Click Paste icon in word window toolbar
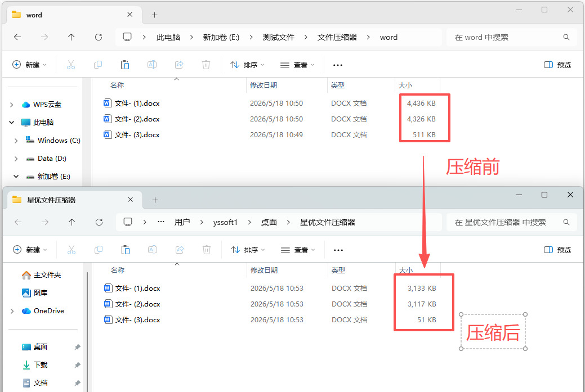The height and width of the screenshot is (392, 585). point(125,65)
